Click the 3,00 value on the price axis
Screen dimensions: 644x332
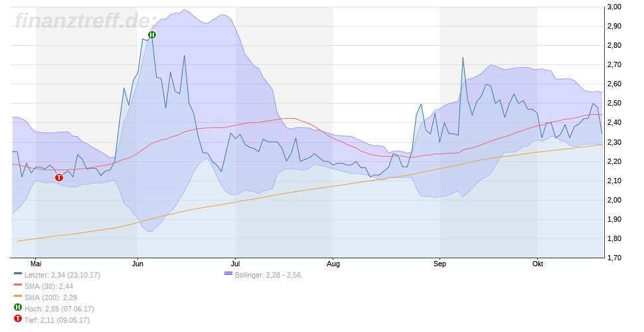click(x=614, y=7)
